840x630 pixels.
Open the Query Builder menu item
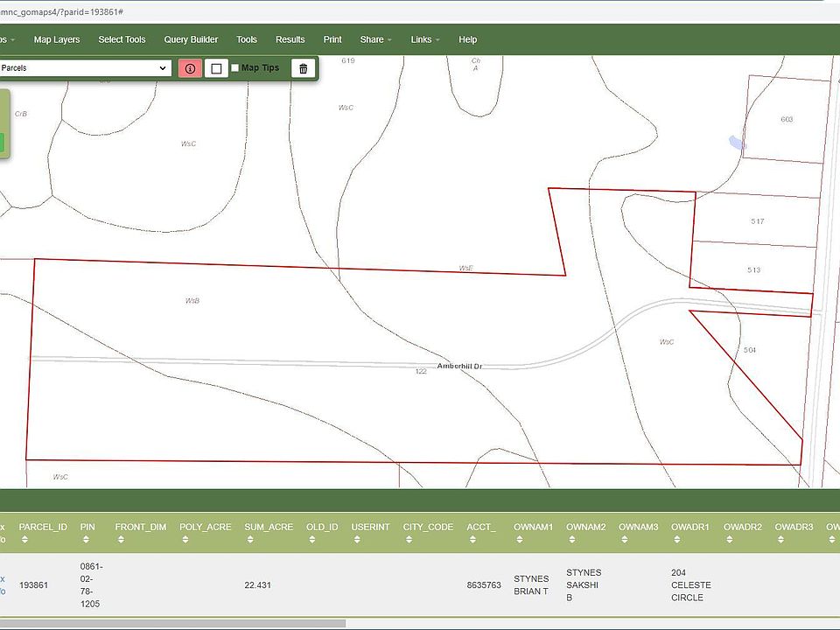pos(191,39)
